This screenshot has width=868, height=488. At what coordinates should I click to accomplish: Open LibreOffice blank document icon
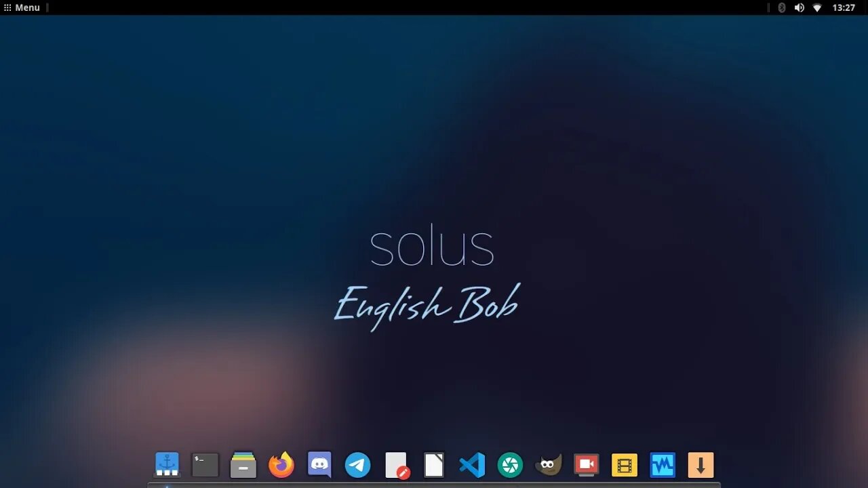tap(434, 465)
